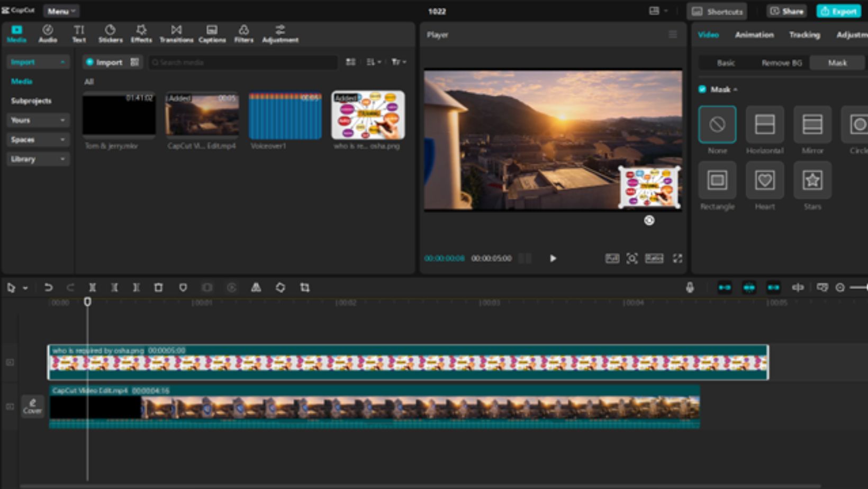This screenshot has height=489, width=868.
Task: Open the Media tab
Action: pyautogui.click(x=16, y=34)
